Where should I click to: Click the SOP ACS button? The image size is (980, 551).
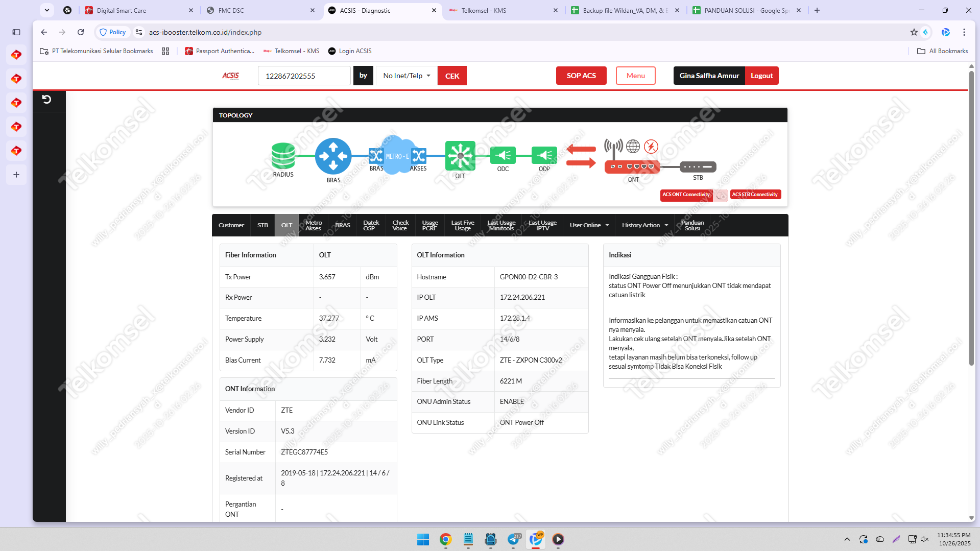(581, 76)
